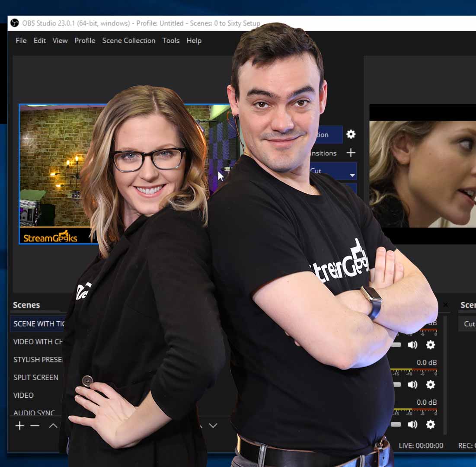Open settings gear of second mixer channel

[431, 384]
